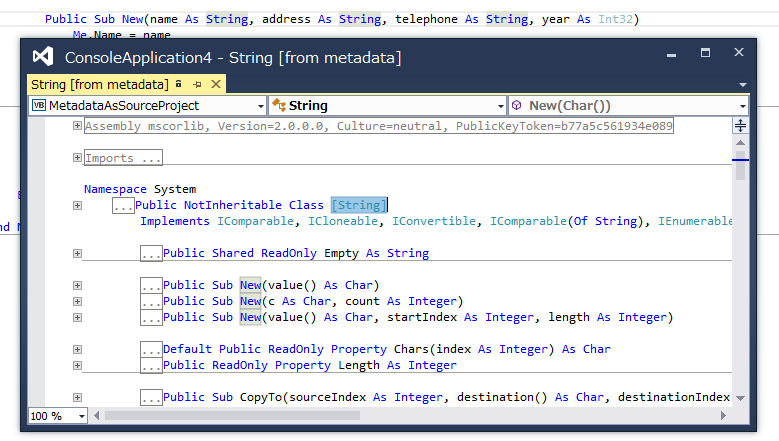The image size is (779, 441).
Task: Click the read-only lock icon on the tab
Action: pos(179,84)
